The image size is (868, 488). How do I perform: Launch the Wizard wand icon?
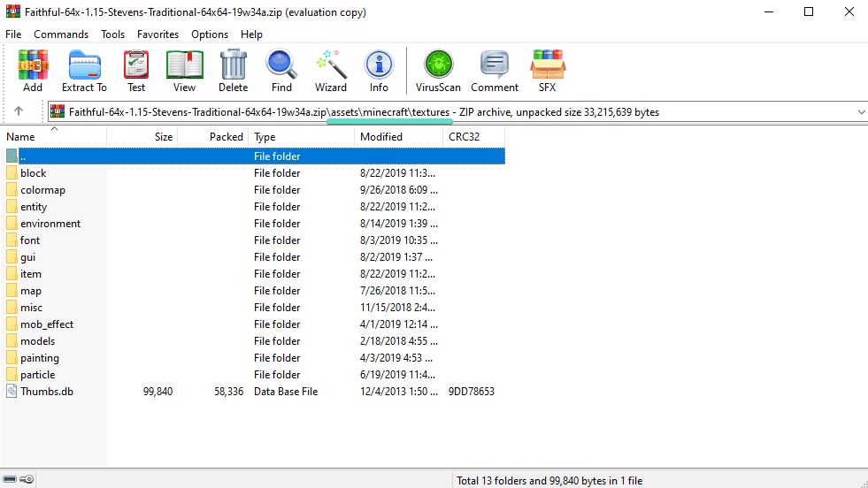pyautogui.click(x=331, y=65)
